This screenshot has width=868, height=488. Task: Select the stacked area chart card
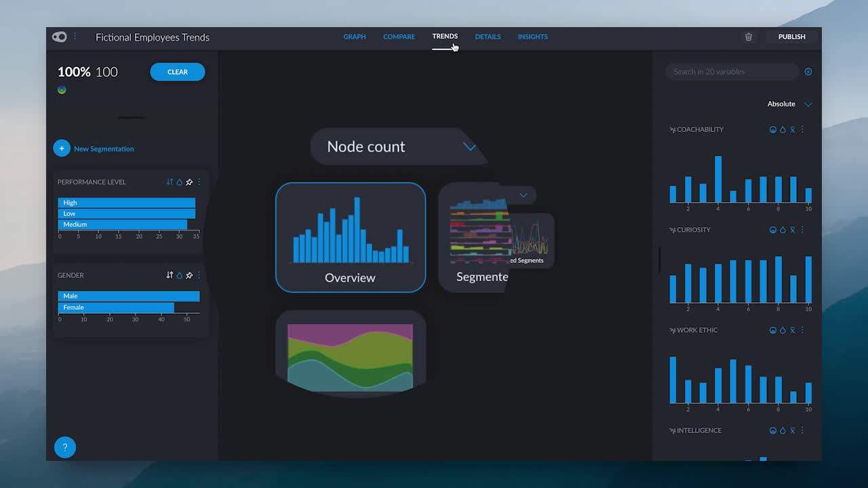(x=351, y=353)
